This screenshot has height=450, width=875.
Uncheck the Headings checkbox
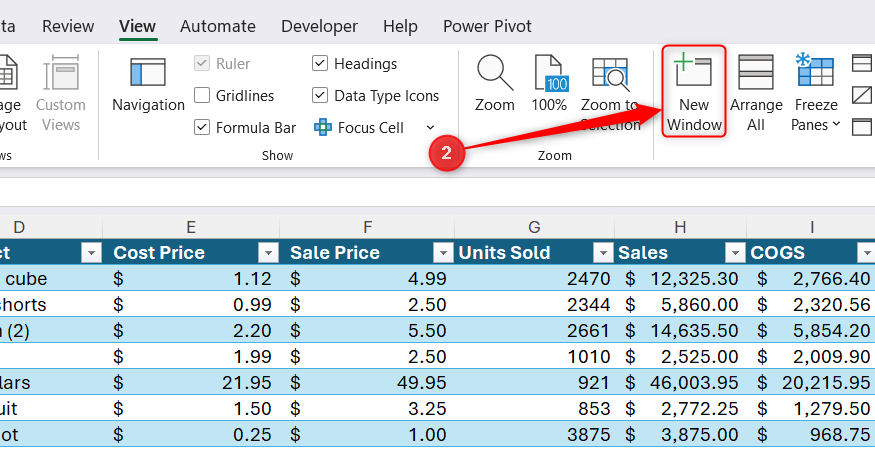tap(320, 64)
